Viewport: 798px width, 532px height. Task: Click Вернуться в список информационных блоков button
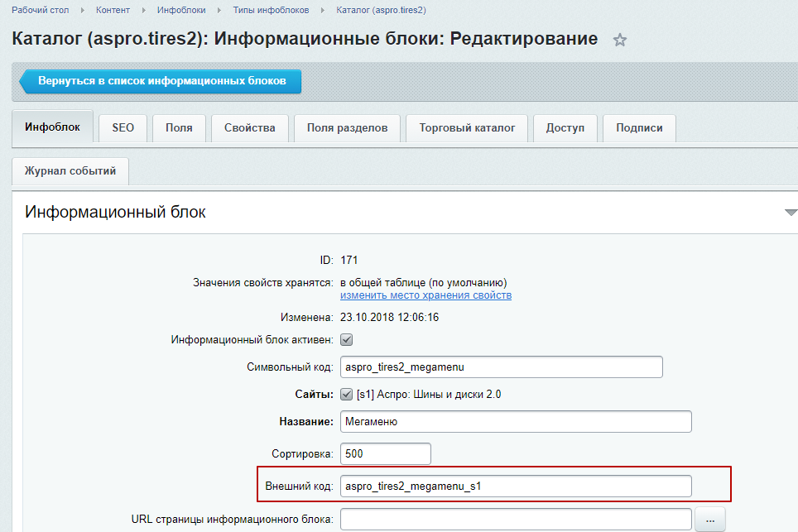(x=161, y=82)
